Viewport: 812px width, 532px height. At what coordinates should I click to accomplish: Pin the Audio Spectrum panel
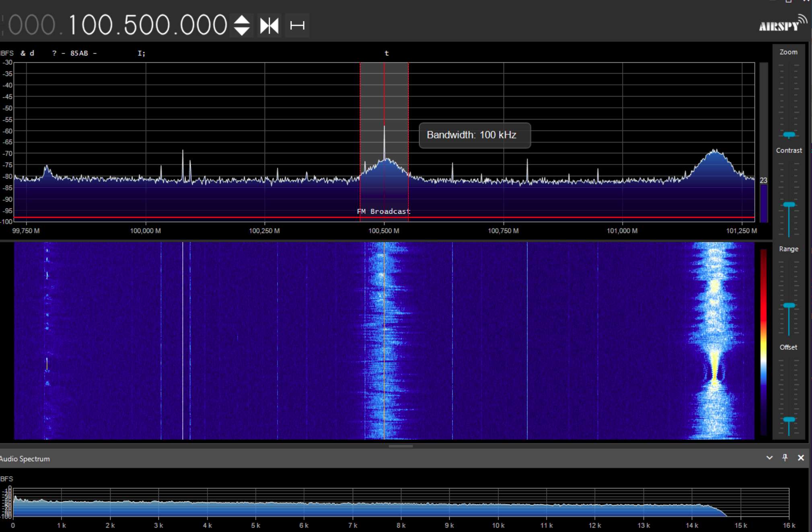(785, 458)
